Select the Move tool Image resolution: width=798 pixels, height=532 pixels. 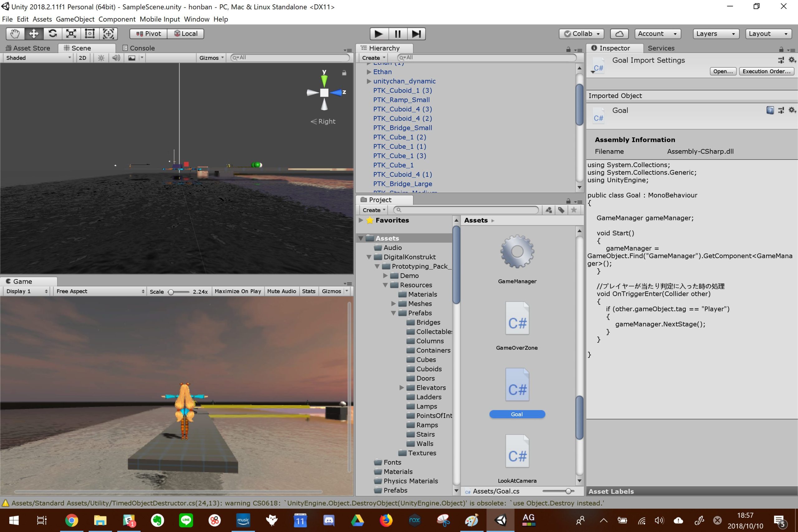(34, 34)
